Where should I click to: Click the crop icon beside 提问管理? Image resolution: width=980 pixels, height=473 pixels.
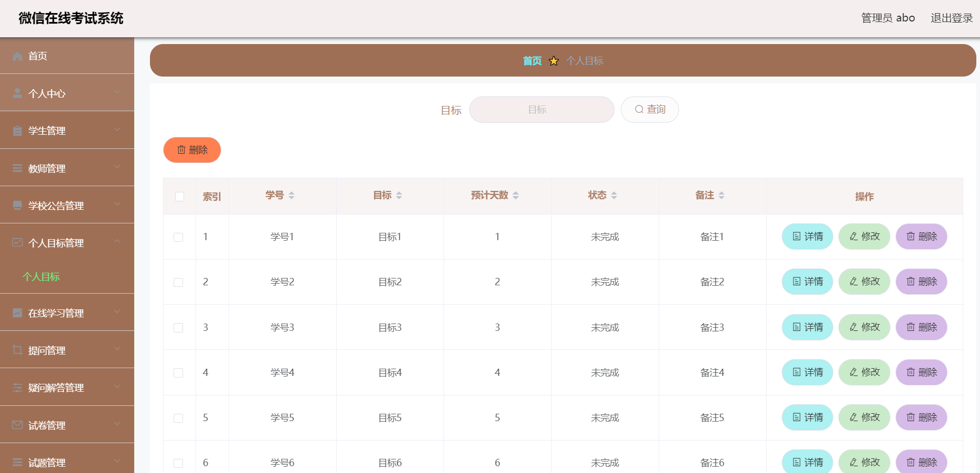pyautogui.click(x=17, y=350)
